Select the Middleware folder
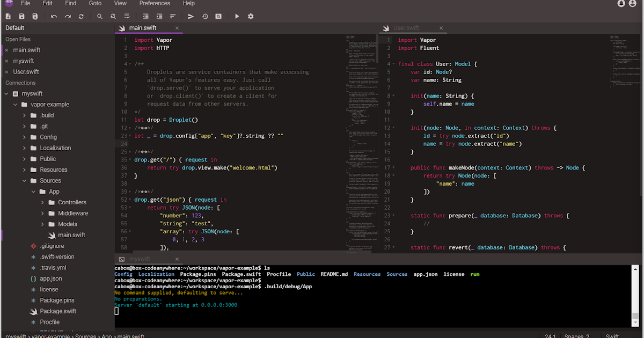The image size is (644, 338). pos(73,214)
